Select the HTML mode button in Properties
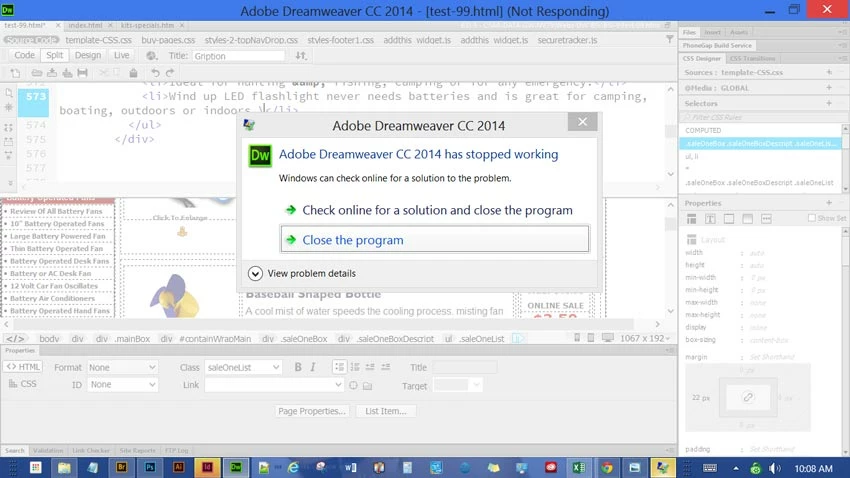 [x=23, y=367]
